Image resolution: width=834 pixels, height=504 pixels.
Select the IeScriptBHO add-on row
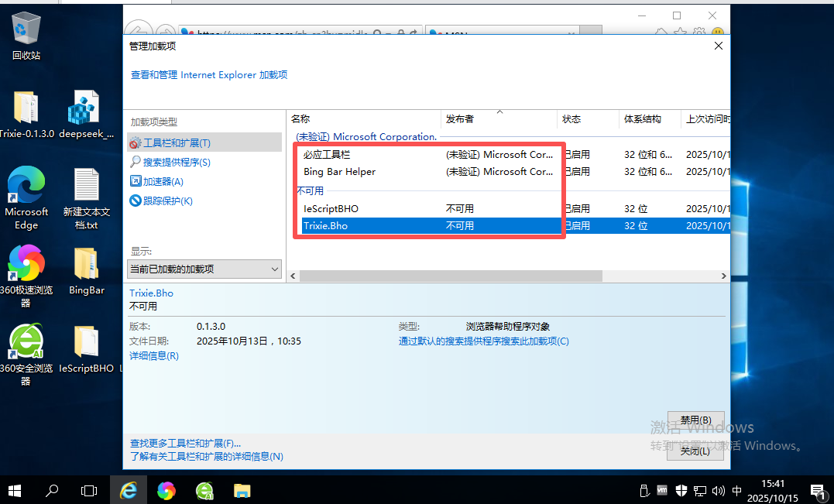click(x=331, y=209)
